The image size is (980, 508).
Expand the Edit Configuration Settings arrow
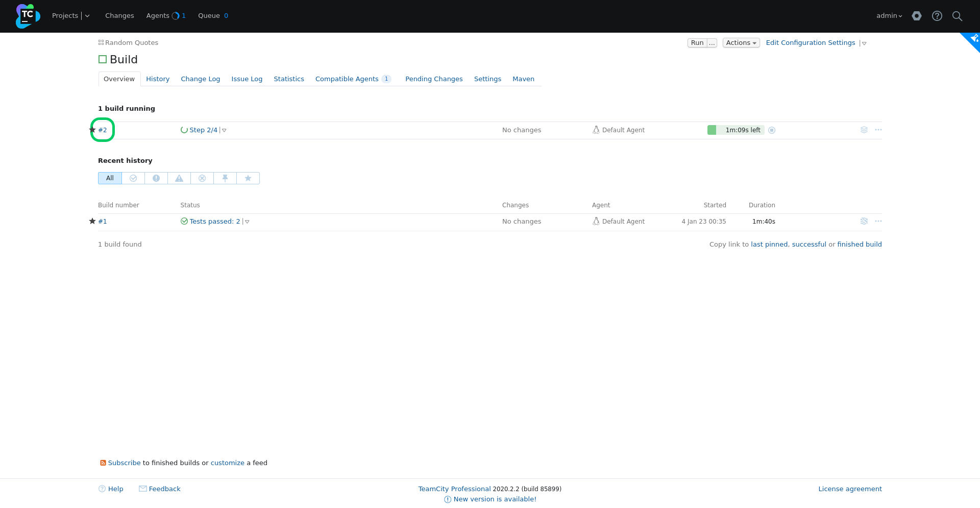(864, 43)
